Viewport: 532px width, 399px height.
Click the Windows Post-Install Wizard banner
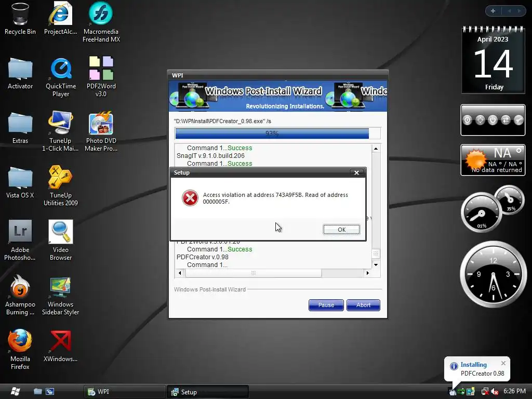coord(278,96)
